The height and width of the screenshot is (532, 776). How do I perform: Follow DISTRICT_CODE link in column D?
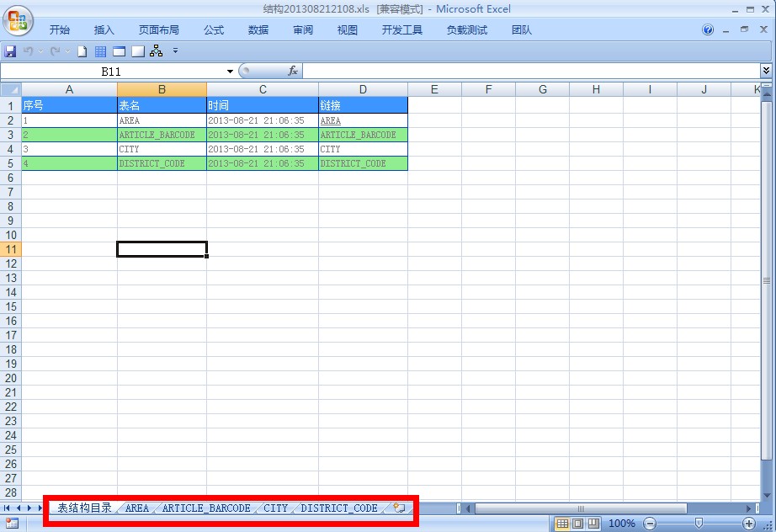353,163
